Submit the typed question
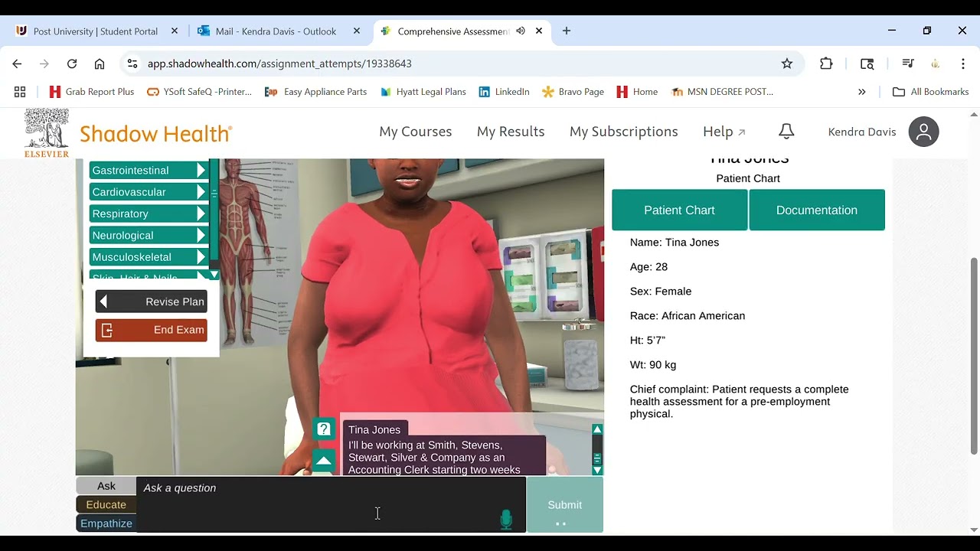 [x=565, y=504]
